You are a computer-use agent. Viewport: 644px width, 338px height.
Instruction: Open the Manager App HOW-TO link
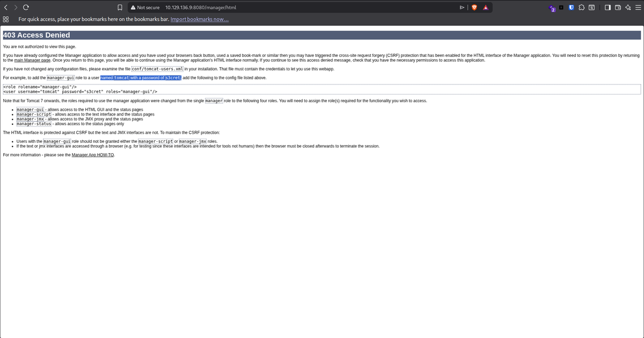coord(92,155)
